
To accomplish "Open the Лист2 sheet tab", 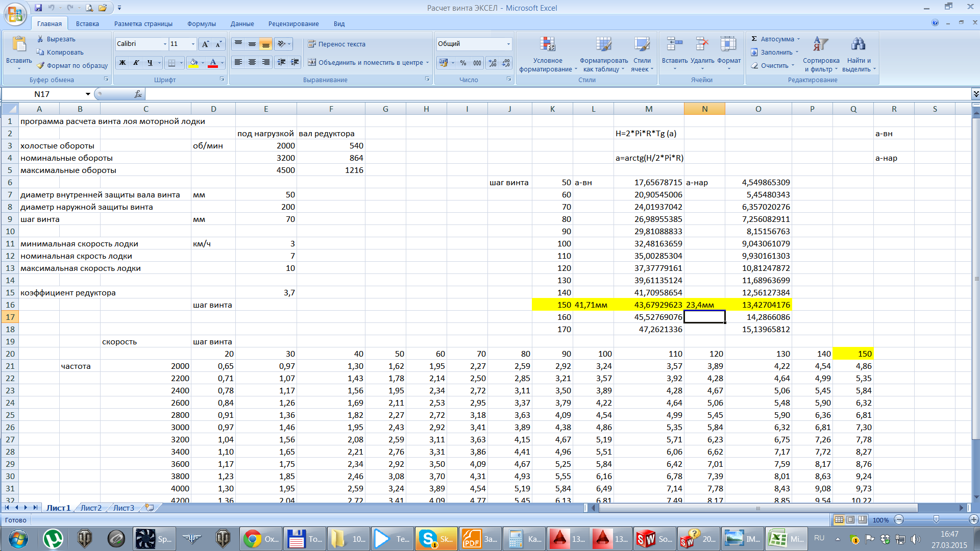I will pos(91,508).
